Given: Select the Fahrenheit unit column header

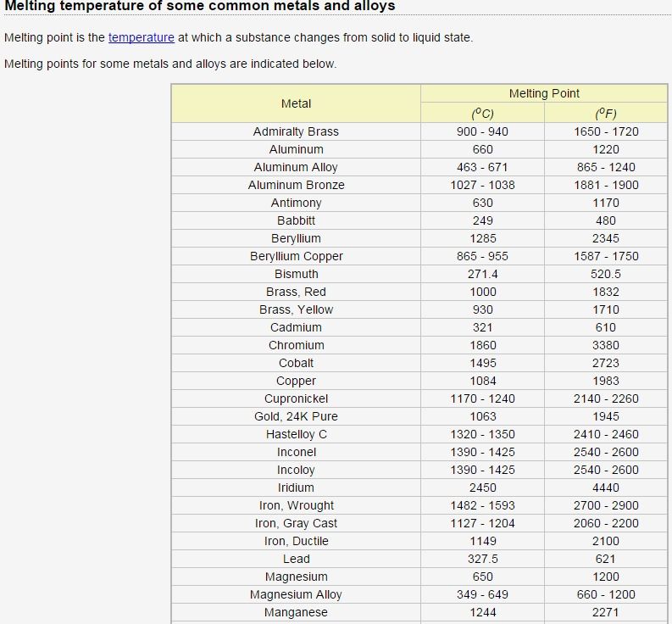Looking at the screenshot, I should coord(605,114).
